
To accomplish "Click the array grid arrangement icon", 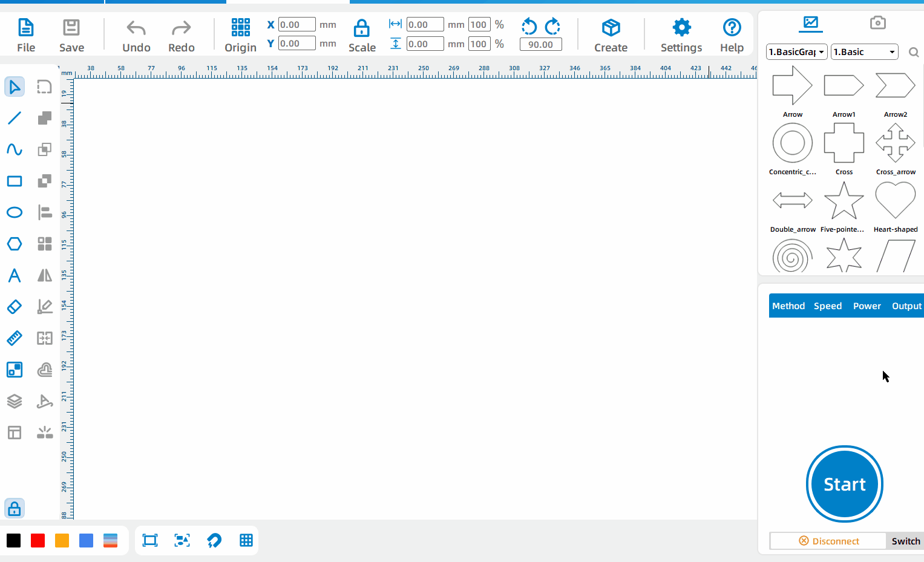I will pyautogui.click(x=45, y=244).
